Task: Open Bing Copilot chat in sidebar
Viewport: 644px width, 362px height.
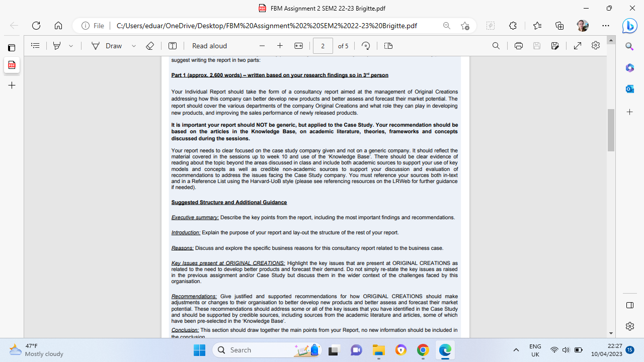Action: pos(629,26)
